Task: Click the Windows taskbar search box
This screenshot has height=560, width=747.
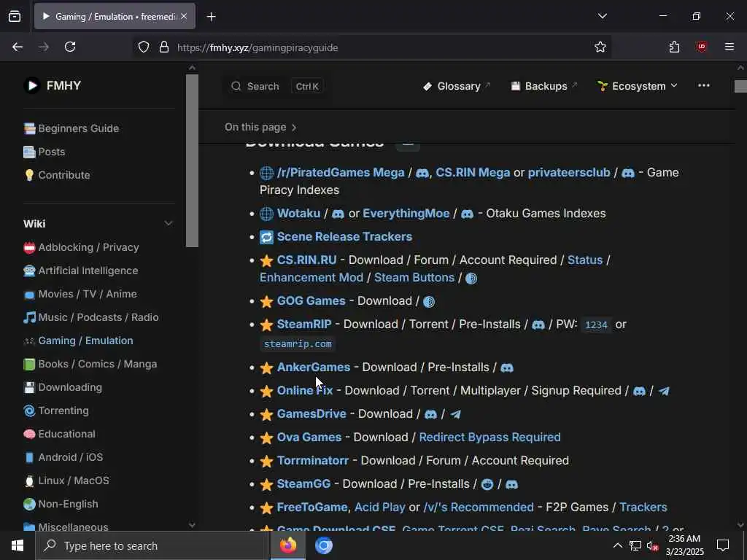Action: (x=152, y=545)
